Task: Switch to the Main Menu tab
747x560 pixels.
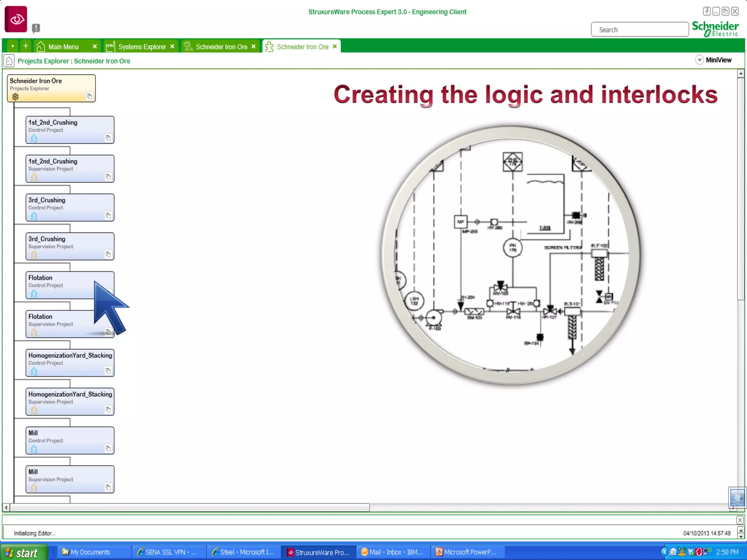Action: [x=63, y=47]
